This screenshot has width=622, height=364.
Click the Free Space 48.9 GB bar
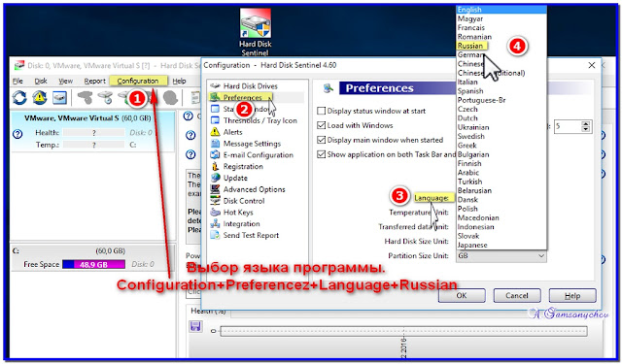tap(93, 264)
